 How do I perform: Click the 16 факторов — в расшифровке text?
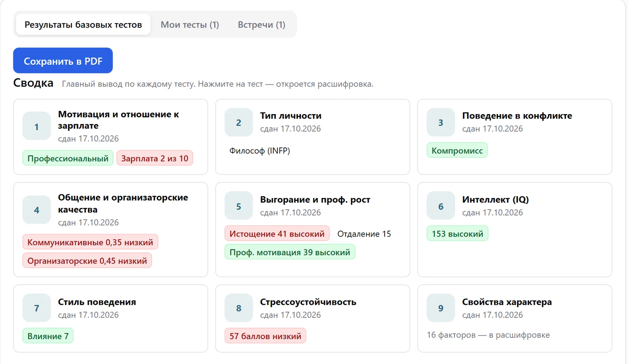tap(488, 335)
